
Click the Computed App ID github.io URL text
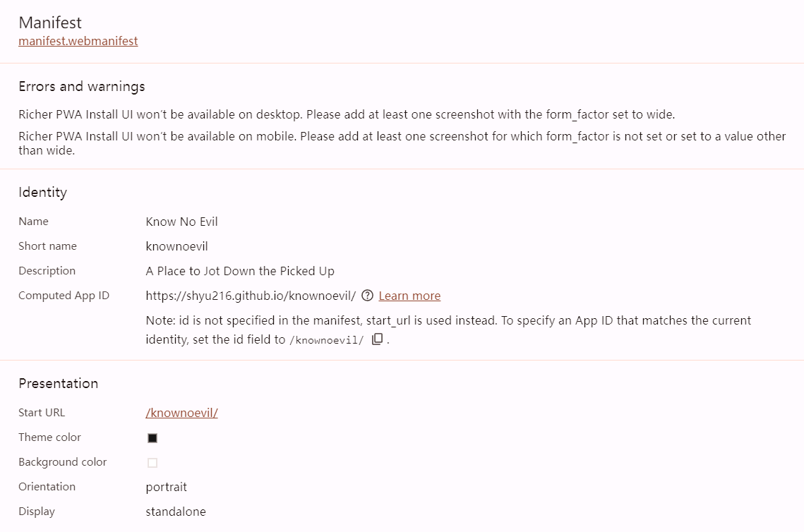[x=251, y=296]
